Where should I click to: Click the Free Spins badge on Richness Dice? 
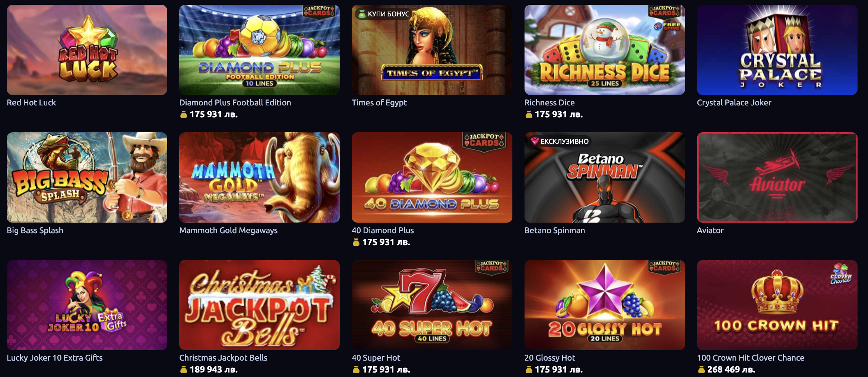[668, 26]
